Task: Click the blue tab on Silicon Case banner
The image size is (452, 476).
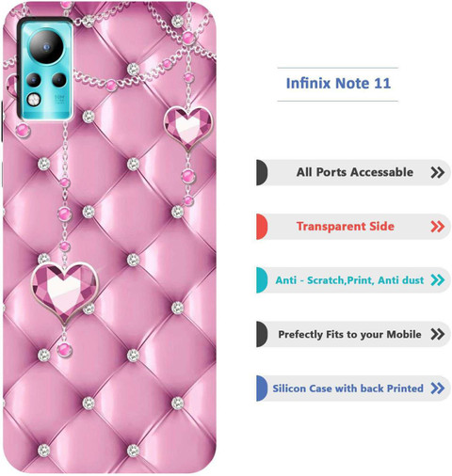Action: click(262, 389)
